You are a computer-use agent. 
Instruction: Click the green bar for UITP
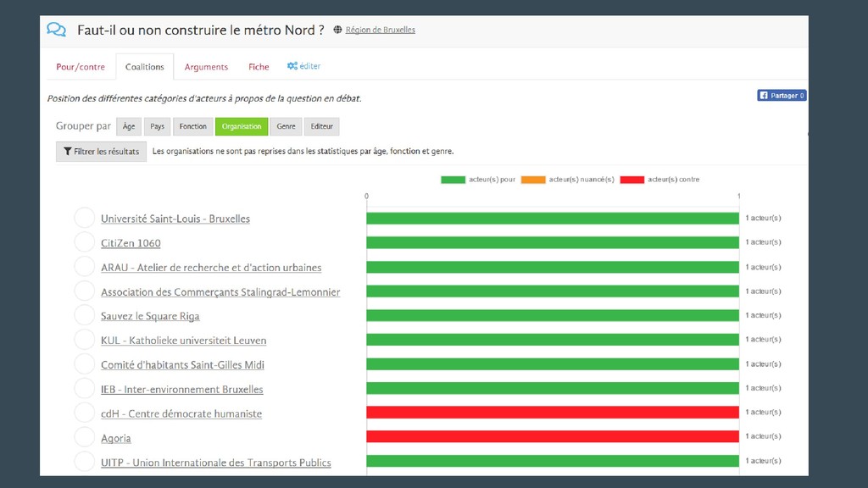point(553,461)
